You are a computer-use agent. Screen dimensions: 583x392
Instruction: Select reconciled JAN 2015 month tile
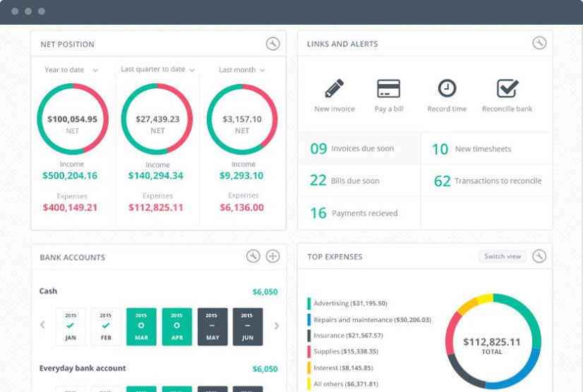coord(71,326)
